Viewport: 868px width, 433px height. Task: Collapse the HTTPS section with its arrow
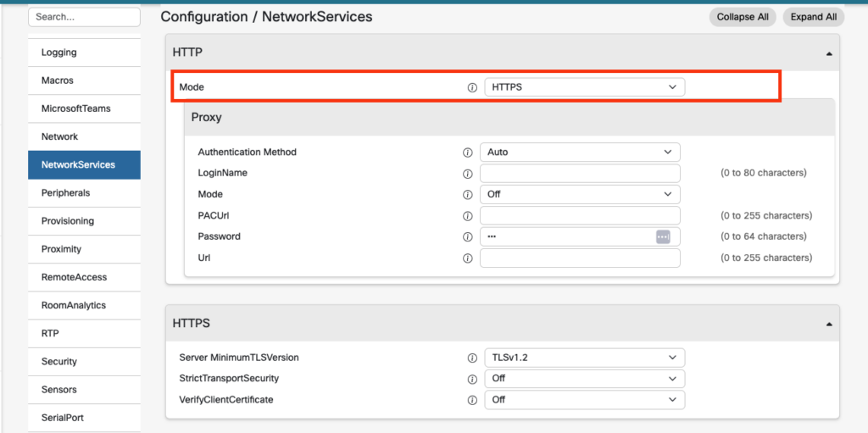point(829,325)
